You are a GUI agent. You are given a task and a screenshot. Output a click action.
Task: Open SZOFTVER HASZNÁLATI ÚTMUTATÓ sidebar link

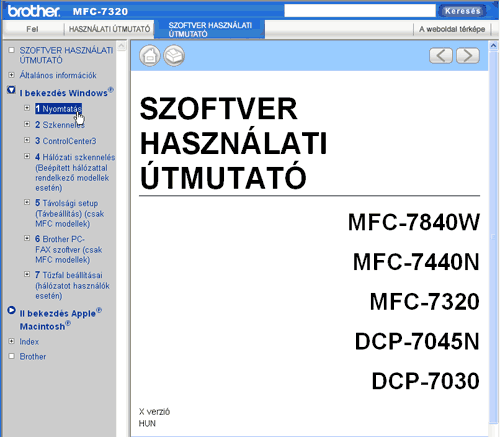click(x=66, y=55)
